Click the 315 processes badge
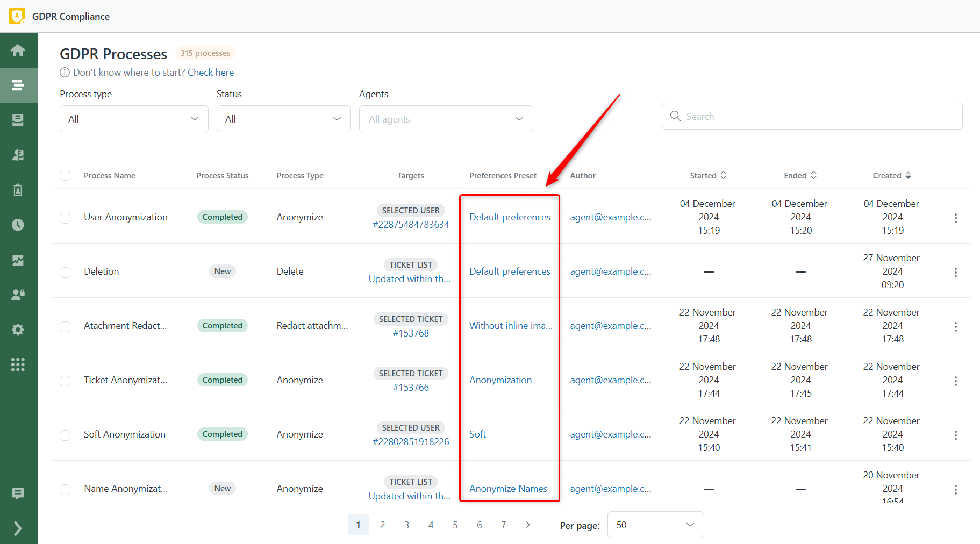Image resolution: width=980 pixels, height=544 pixels. [x=205, y=53]
